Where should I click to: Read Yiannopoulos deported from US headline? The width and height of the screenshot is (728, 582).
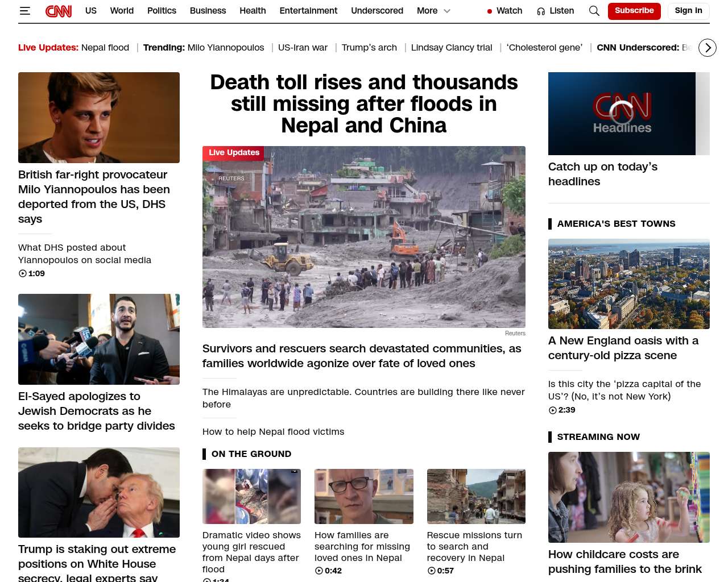pyautogui.click(x=94, y=197)
